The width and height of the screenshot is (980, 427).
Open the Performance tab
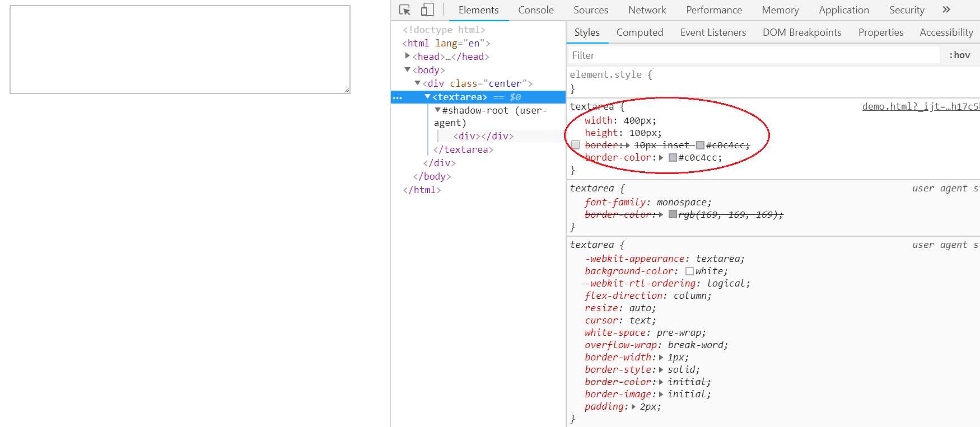point(714,10)
